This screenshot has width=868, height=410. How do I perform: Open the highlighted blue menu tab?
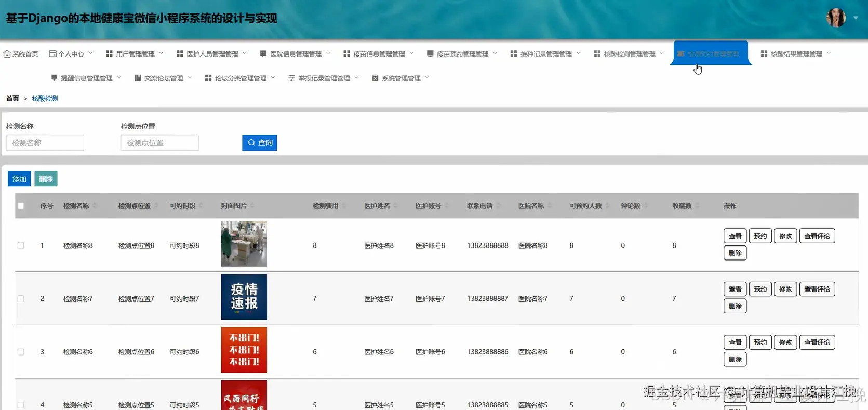pos(711,53)
